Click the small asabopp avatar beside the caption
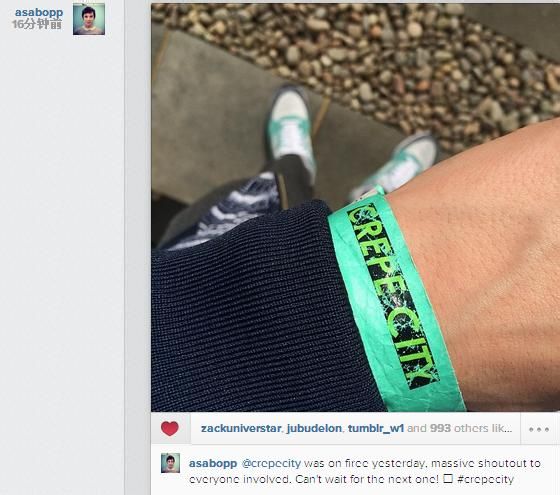Image resolution: width=560 pixels, height=495 pixels. coord(170,463)
